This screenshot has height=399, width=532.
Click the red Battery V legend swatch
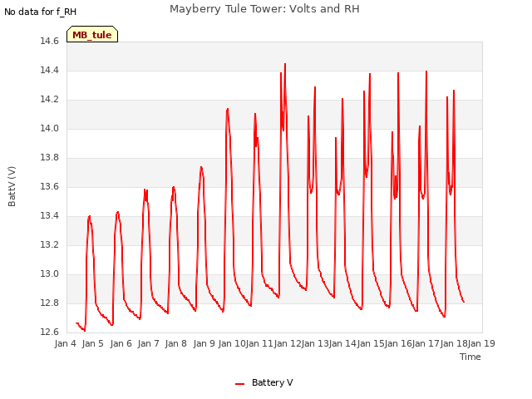(240, 384)
